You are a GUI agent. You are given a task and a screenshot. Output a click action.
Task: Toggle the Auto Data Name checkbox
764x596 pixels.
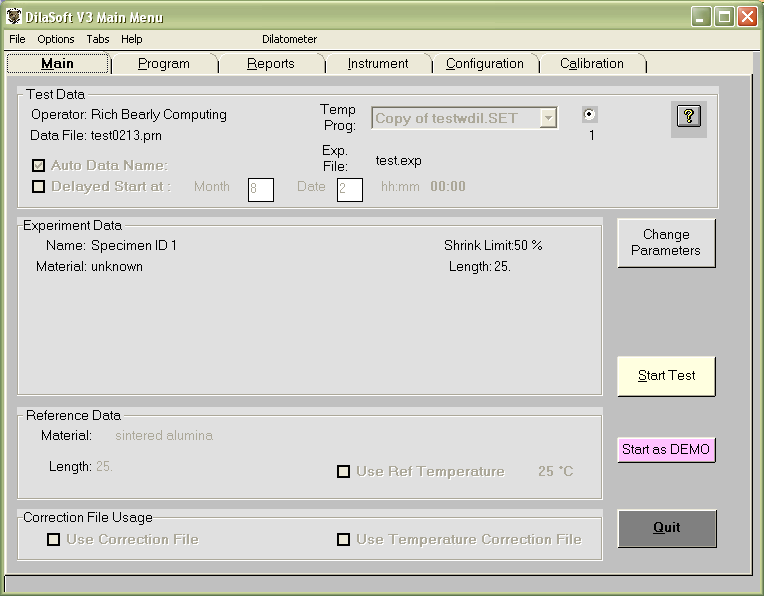pyautogui.click(x=38, y=166)
